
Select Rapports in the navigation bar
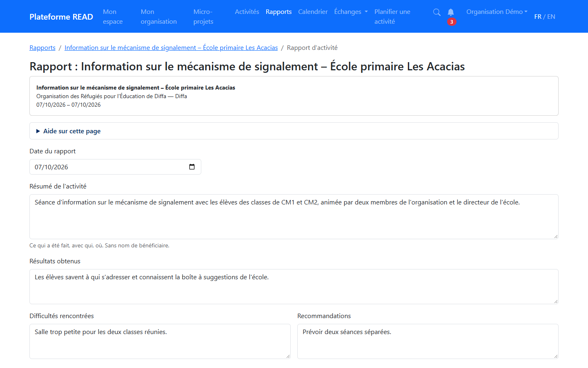(x=278, y=12)
